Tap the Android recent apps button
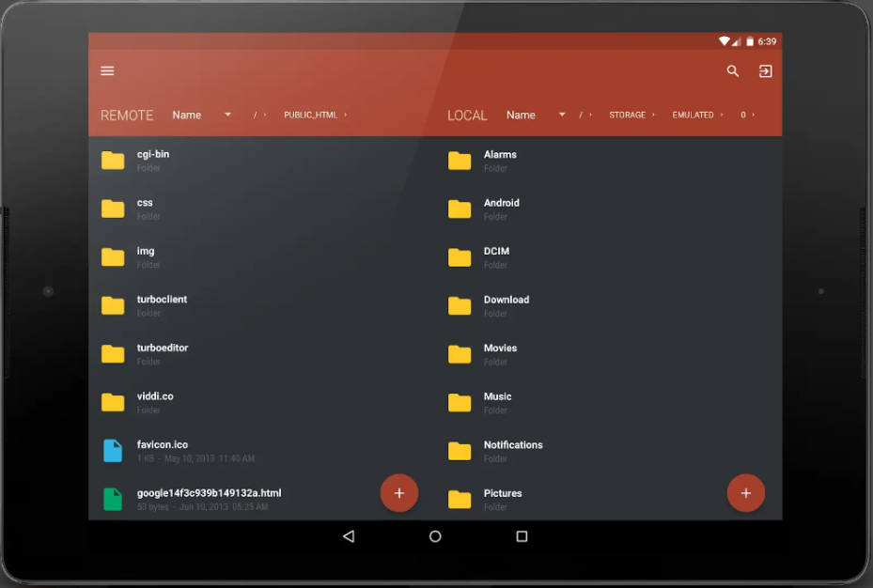Image resolution: width=873 pixels, height=588 pixels. pyautogui.click(x=522, y=536)
